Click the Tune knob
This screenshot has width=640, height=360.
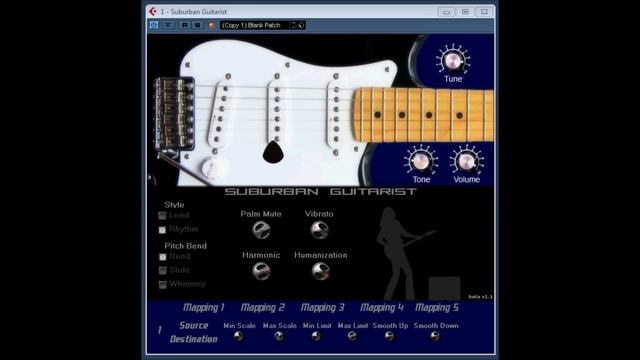coord(453,61)
